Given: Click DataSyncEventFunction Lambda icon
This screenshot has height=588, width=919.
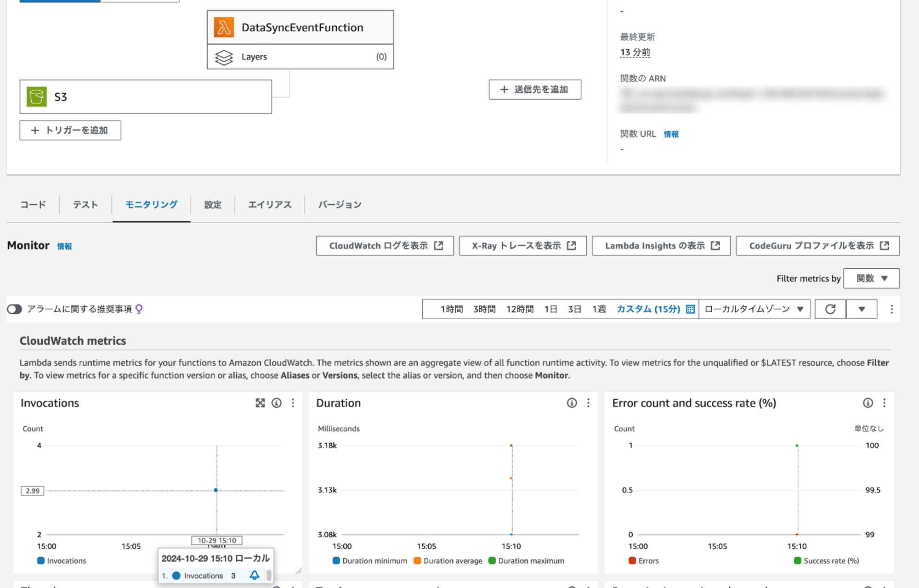Looking at the screenshot, I should [x=224, y=27].
